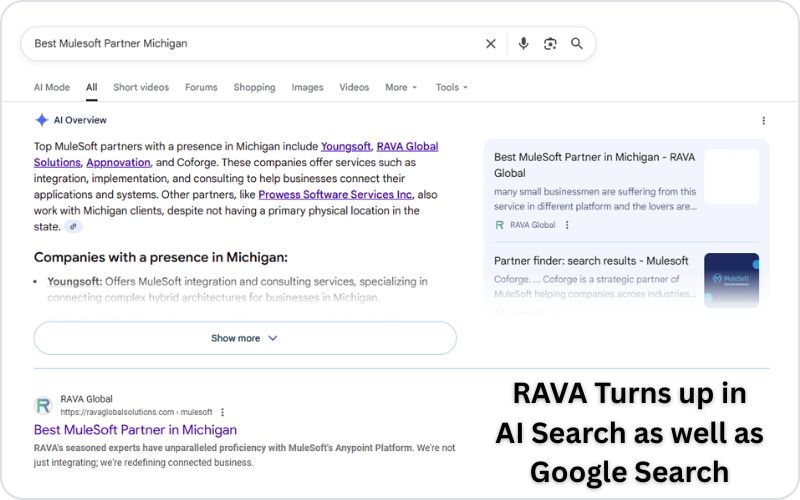Open the Tools dropdown
Image resolution: width=800 pixels, height=500 pixels.
(x=451, y=87)
